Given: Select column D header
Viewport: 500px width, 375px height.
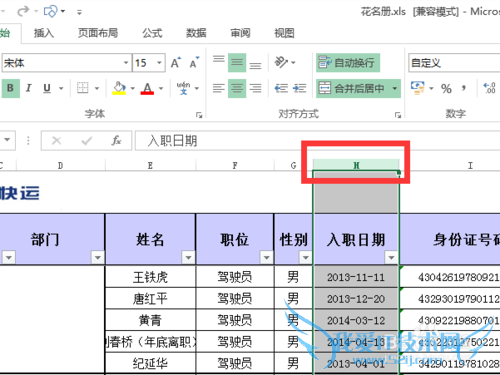Looking at the screenshot, I should point(60,165).
